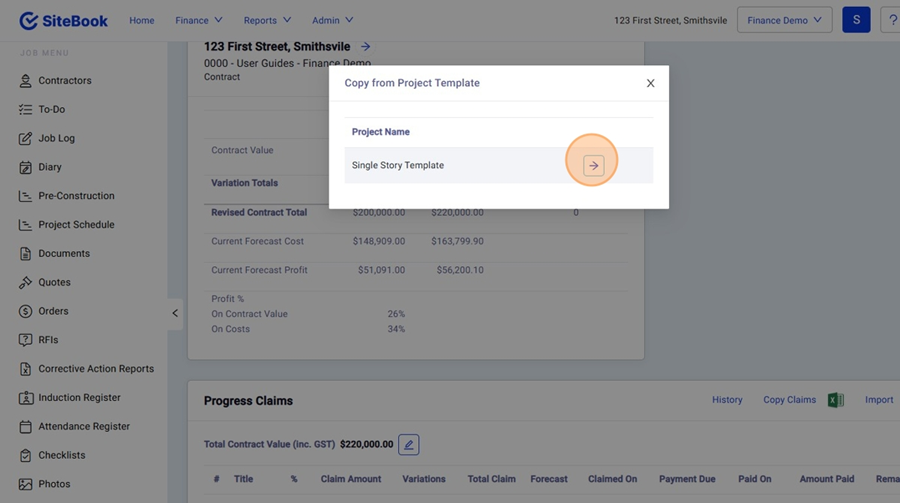This screenshot has height=503, width=900.
Task: Open the Photos section
Action: 54,485
